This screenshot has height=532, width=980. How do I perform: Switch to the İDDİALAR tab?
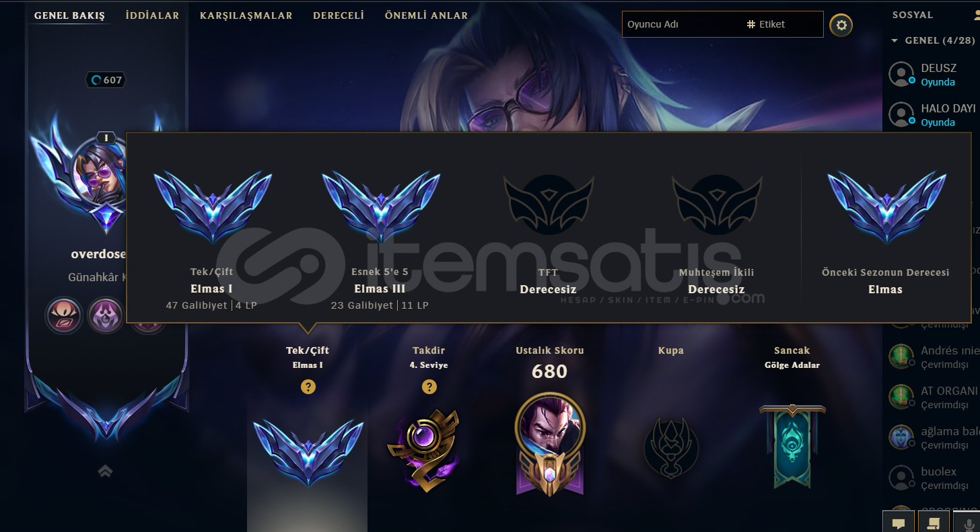(152, 15)
